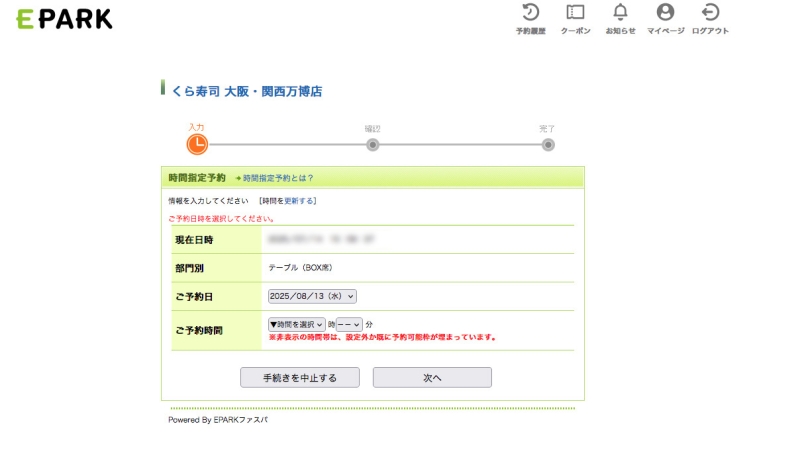Expand the ご予約日 date dropdown

(312, 296)
